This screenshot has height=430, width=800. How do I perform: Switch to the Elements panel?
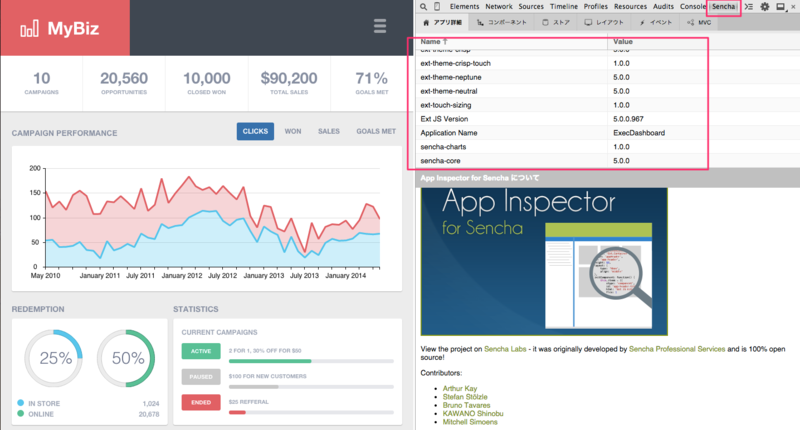[464, 7]
